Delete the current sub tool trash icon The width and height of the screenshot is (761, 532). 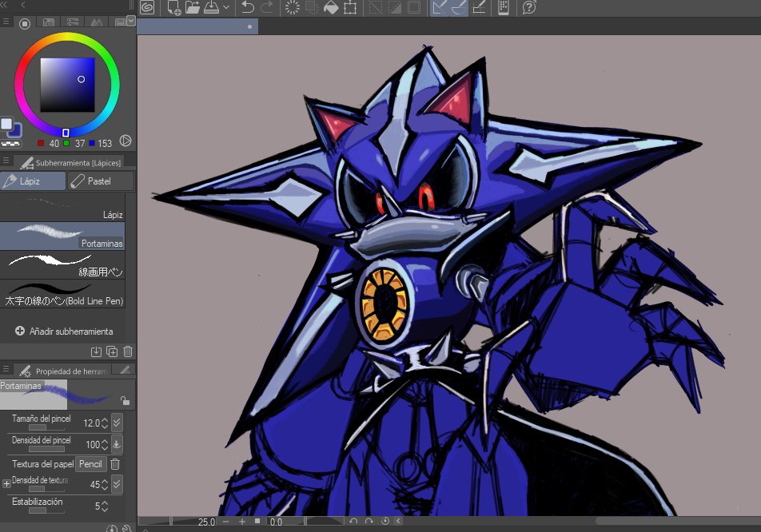[128, 351]
